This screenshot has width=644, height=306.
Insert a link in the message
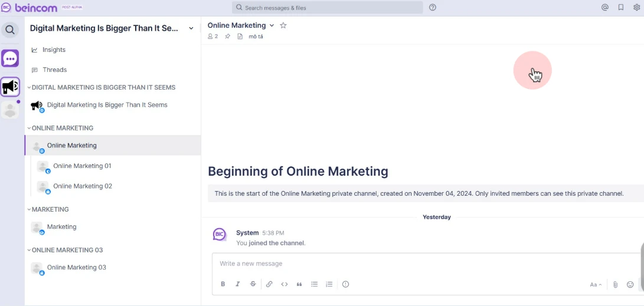[269, 284]
